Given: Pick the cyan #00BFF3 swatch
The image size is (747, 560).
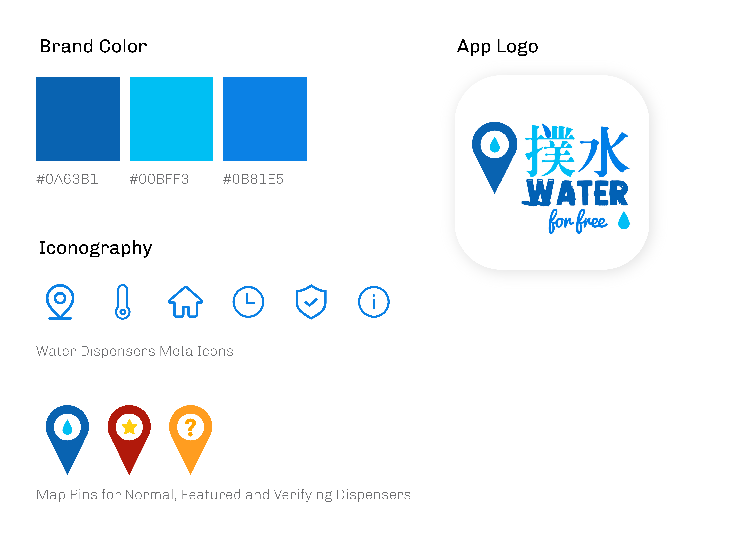Looking at the screenshot, I should click(172, 119).
